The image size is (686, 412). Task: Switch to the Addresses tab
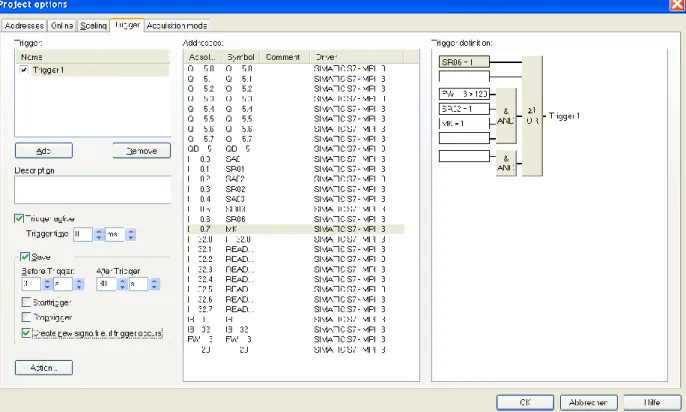click(24, 26)
